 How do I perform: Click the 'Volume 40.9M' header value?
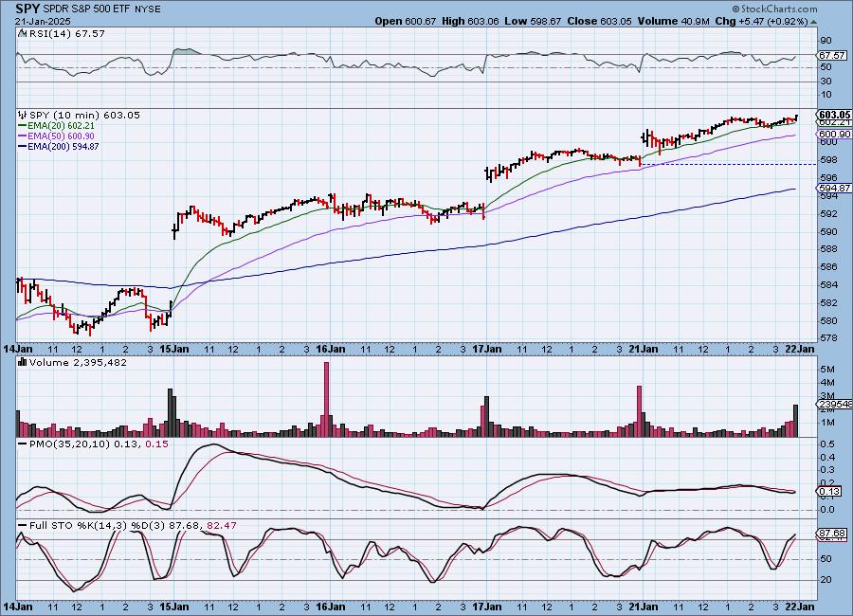[674, 21]
